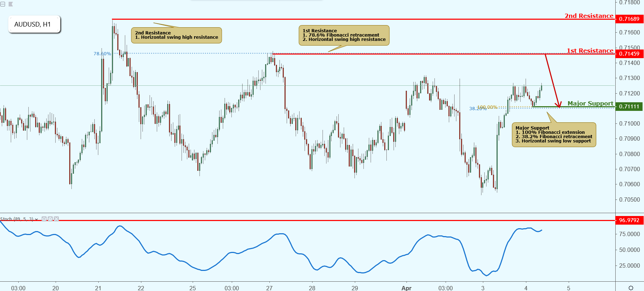Select the Major Support callout note
The height and width of the screenshot is (291, 644).
point(554,135)
